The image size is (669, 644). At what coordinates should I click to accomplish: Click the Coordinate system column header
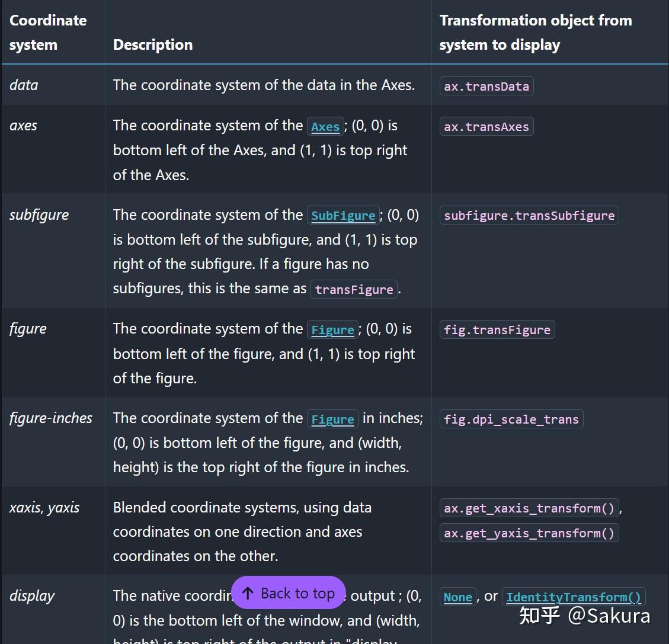(x=48, y=33)
